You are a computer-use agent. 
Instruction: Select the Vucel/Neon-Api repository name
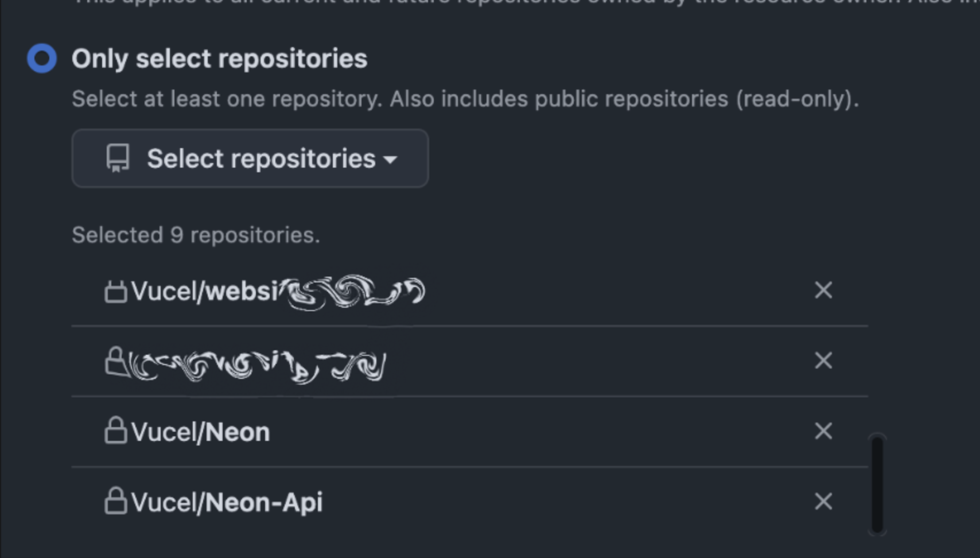click(x=227, y=503)
